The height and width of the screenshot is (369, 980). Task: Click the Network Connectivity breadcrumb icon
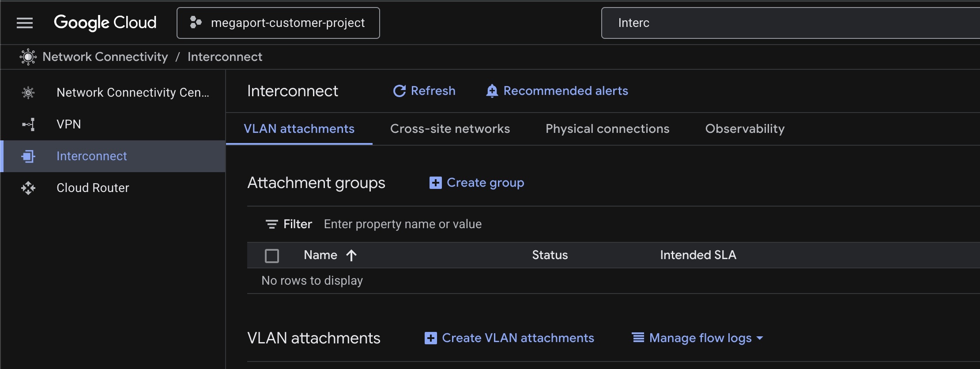pyautogui.click(x=28, y=57)
